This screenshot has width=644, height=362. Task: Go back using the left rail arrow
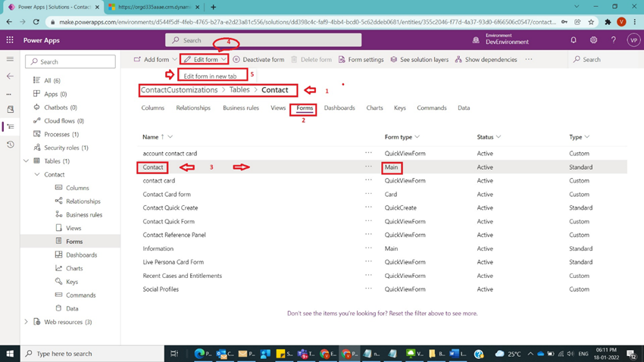[11, 76]
